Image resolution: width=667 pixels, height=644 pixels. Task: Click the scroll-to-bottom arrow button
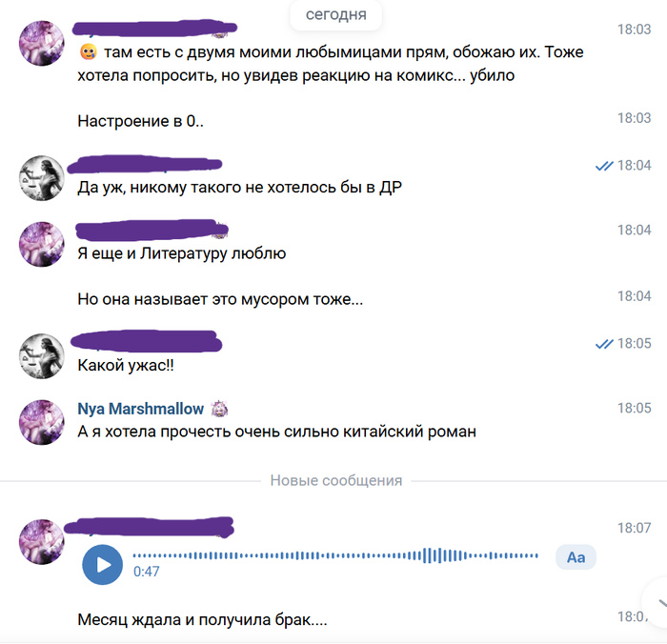pyautogui.click(x=658, y=603)
